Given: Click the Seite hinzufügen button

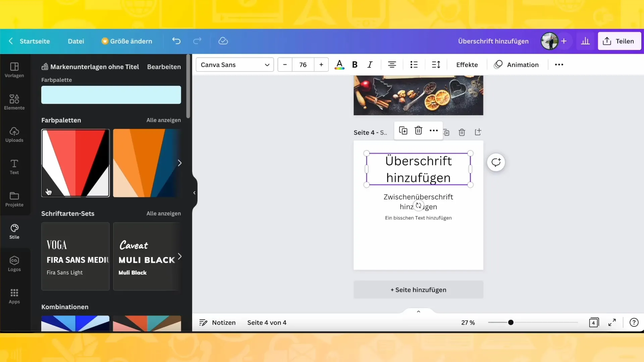Looking at the screenshot, I should tap(418, 290).
